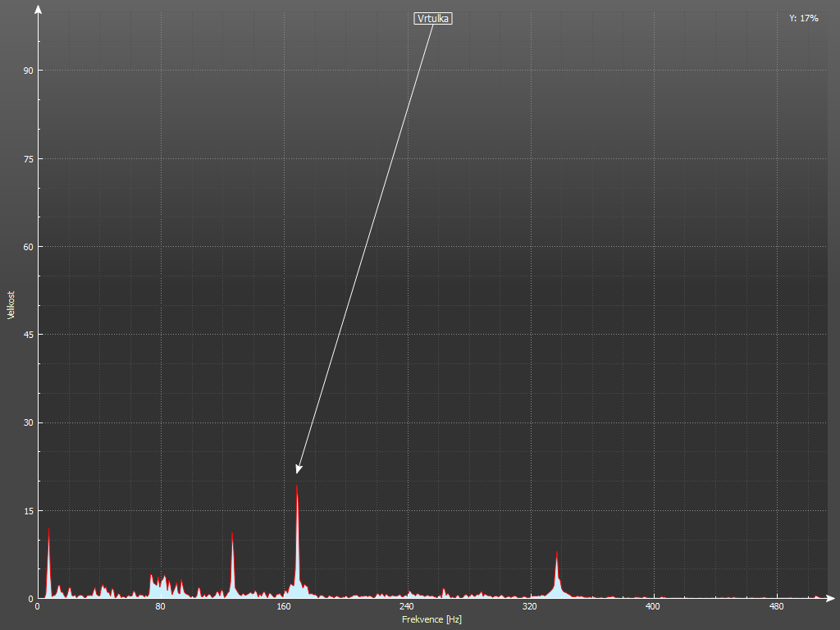Click the arrow tip ending the horizontal axis
840x630 pixels.
click(832, 598)
